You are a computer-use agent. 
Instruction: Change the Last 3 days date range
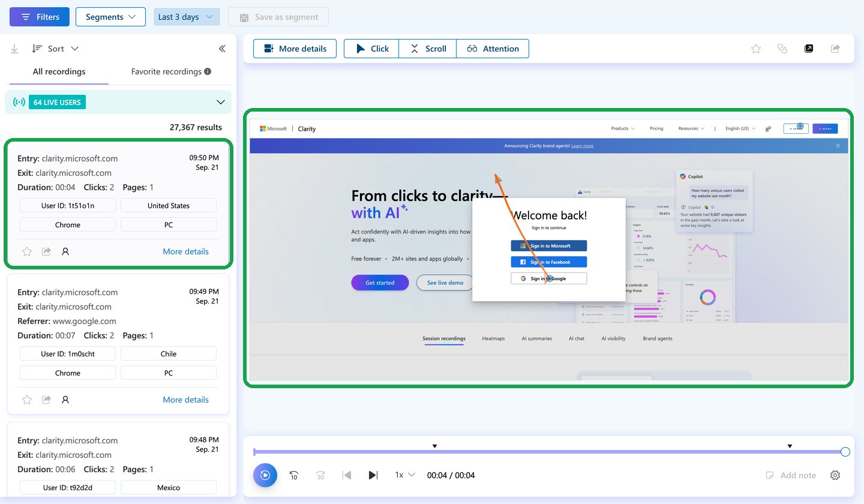187,17
